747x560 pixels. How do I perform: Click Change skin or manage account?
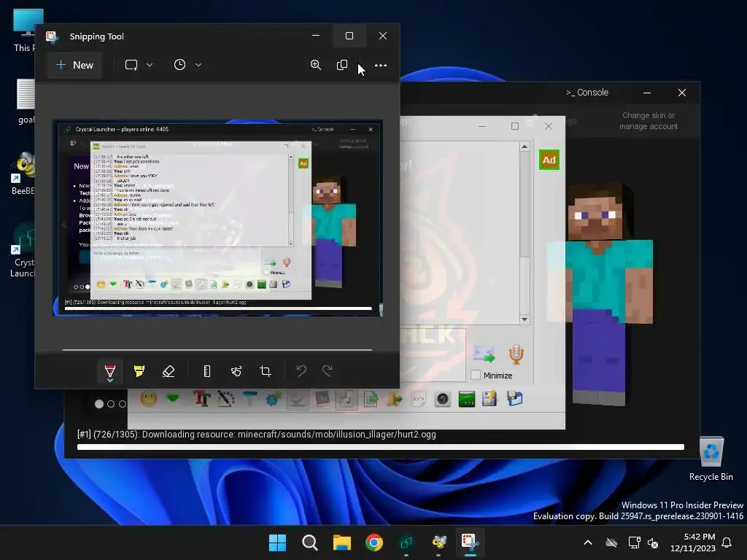[x=649, y=121]
